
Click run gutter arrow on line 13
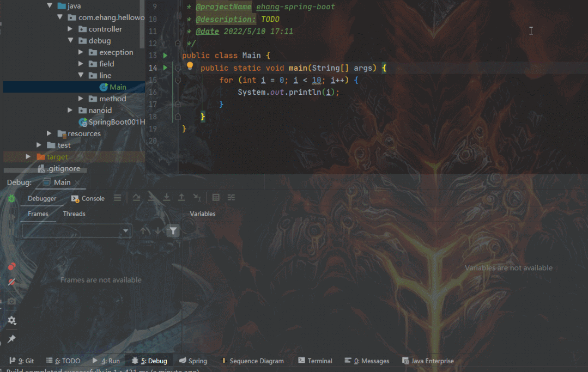[165, 56]
